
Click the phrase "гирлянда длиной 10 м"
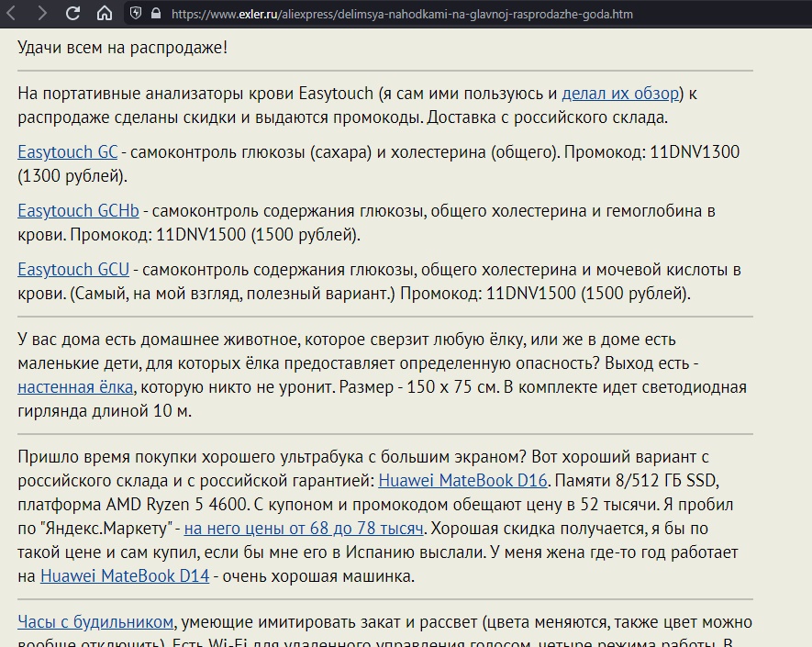click(103, 411)
